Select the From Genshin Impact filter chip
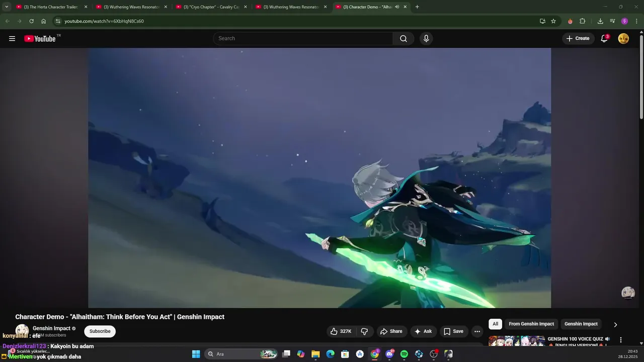Image resolution: width=644 pixels, height=362 pixels. 531,324
